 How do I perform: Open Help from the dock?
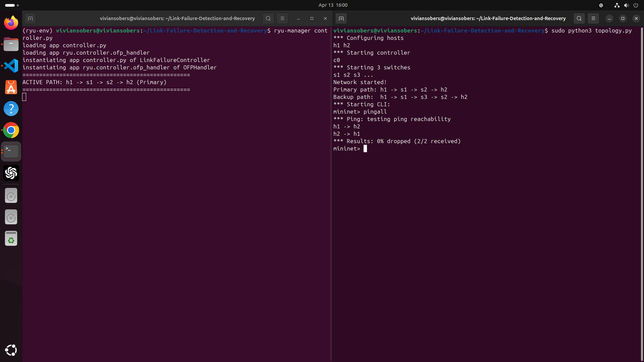point(11,109)
